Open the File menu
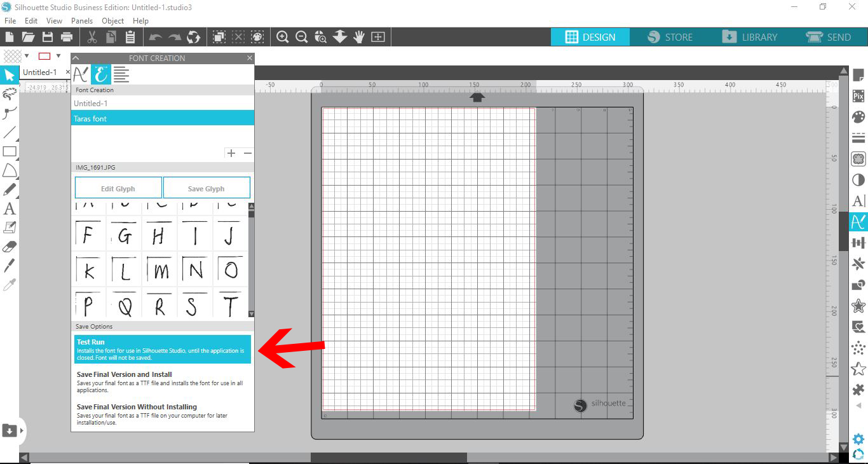 (10, 21)
